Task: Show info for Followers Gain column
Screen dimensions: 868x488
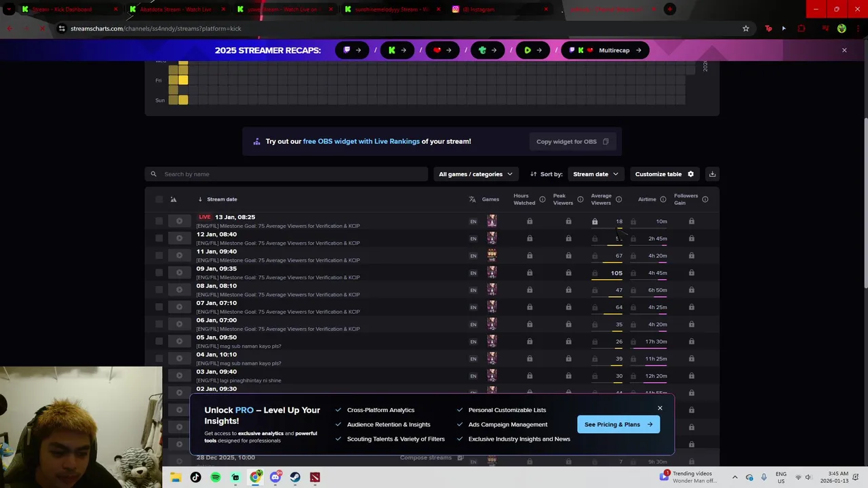Action: (x=705, y=199)
